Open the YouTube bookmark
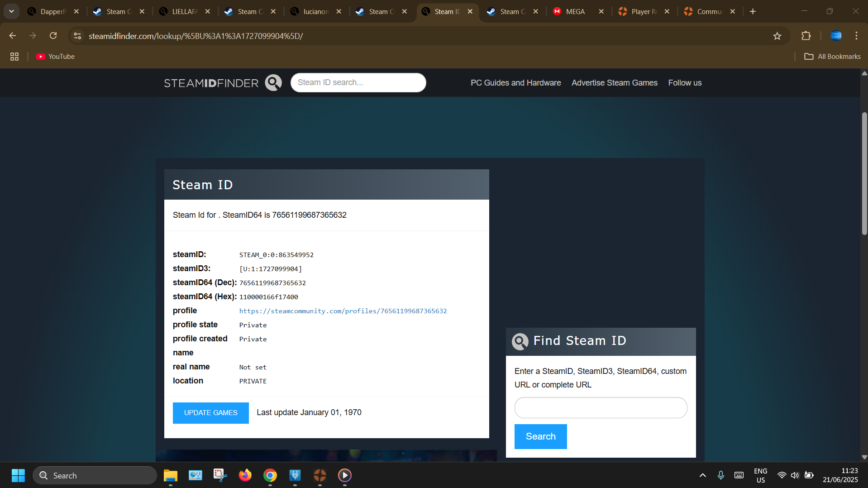 point(56,57)
